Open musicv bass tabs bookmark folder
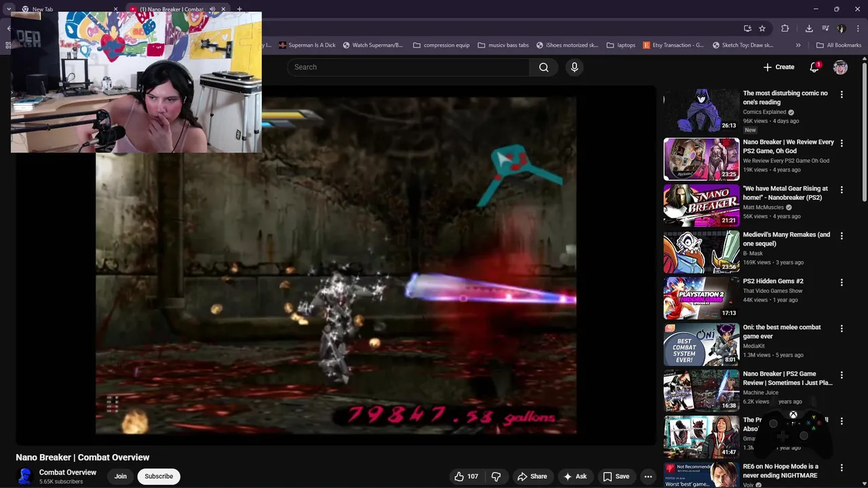Screen dimensions: 868x488 (503, 45)
